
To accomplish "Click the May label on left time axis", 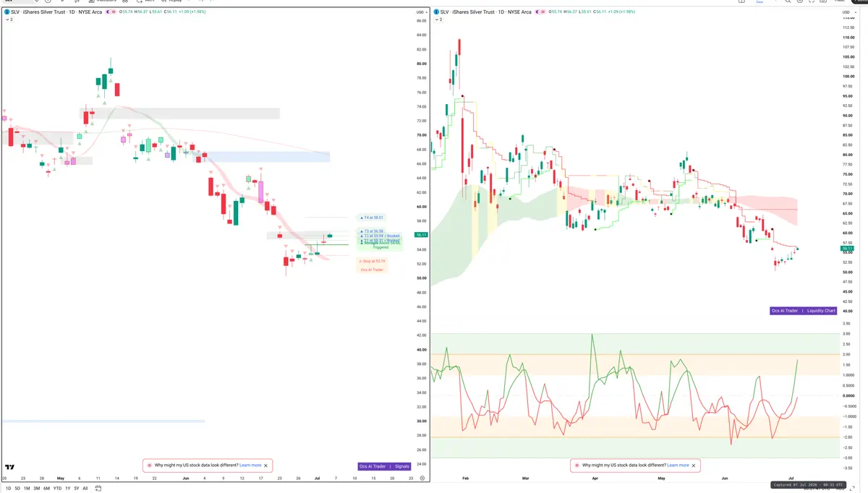I will click(x=61, y=479).
